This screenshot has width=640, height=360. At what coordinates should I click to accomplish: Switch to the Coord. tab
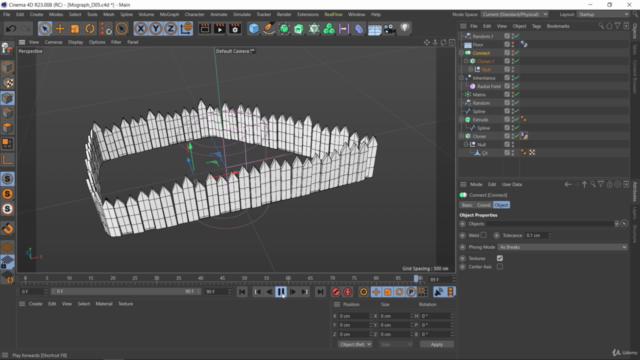coord(484,205)
